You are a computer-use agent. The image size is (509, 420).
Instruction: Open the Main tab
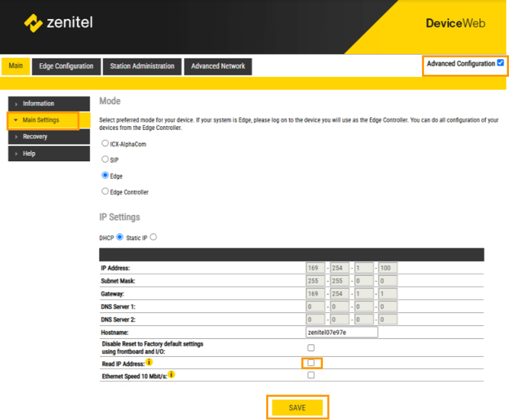click(x=16, y=66)
